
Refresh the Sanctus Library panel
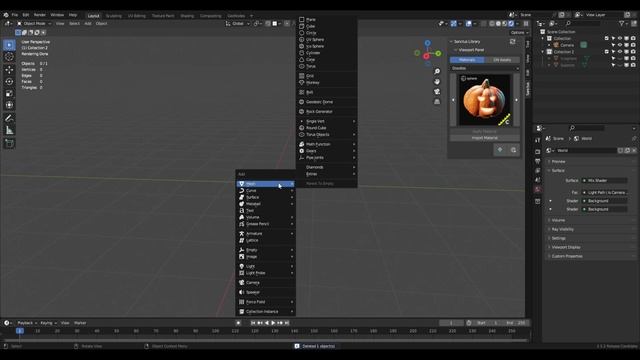point(513,42)
